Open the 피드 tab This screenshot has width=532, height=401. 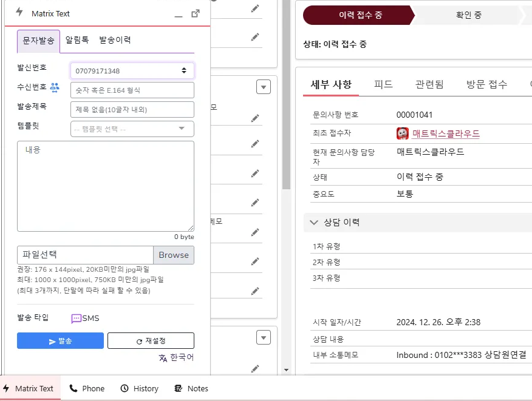[x=383, y=84]
